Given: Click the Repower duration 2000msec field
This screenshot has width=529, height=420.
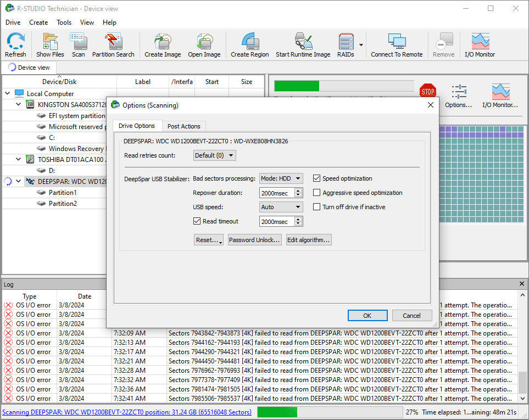Looking at the screenshot, I should [x=277, y=193].
